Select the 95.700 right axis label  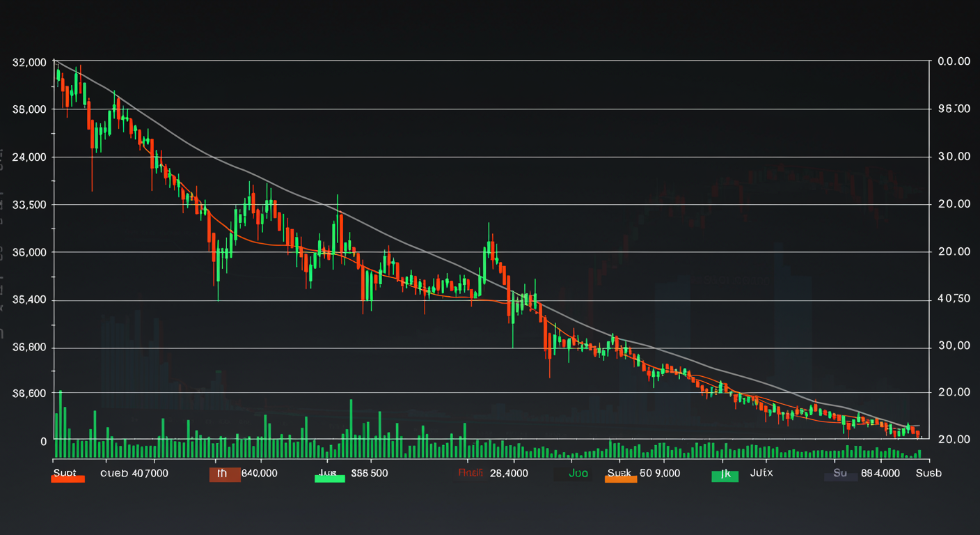(x=954, y=109)
